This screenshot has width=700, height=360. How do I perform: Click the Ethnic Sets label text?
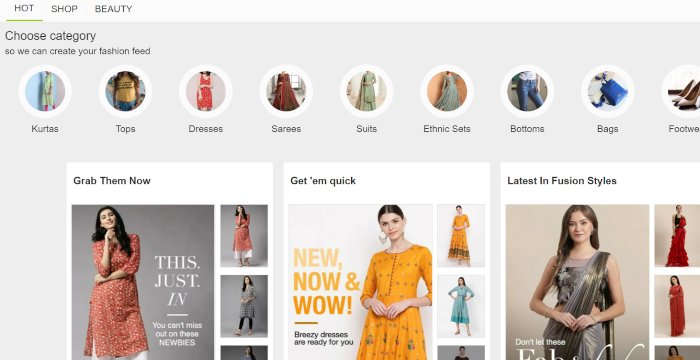[447, 129]
